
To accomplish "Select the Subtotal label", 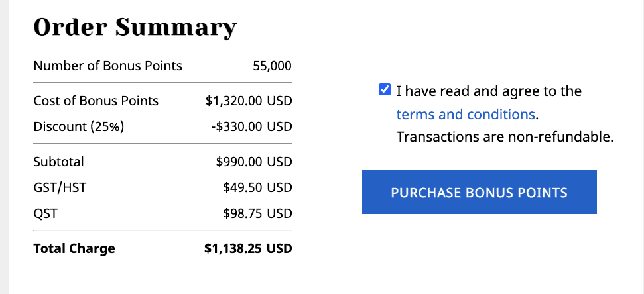I will (59, 162).
